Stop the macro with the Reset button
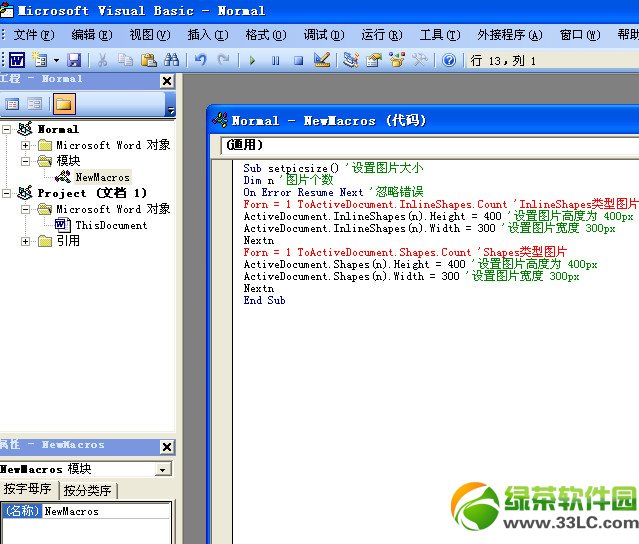639x544 pixels. (x=298, y=60)
